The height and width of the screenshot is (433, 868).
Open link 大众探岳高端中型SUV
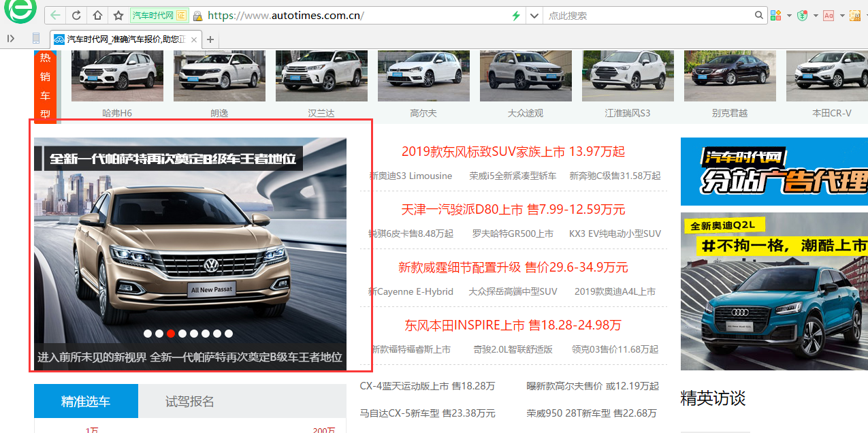513,291
